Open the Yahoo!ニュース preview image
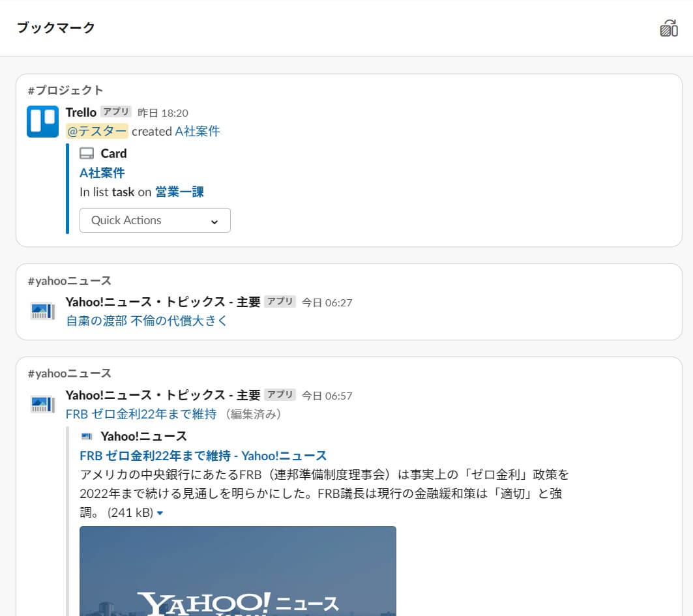The image size is (693, 616). pyautogui.click(x=237, y=570)
